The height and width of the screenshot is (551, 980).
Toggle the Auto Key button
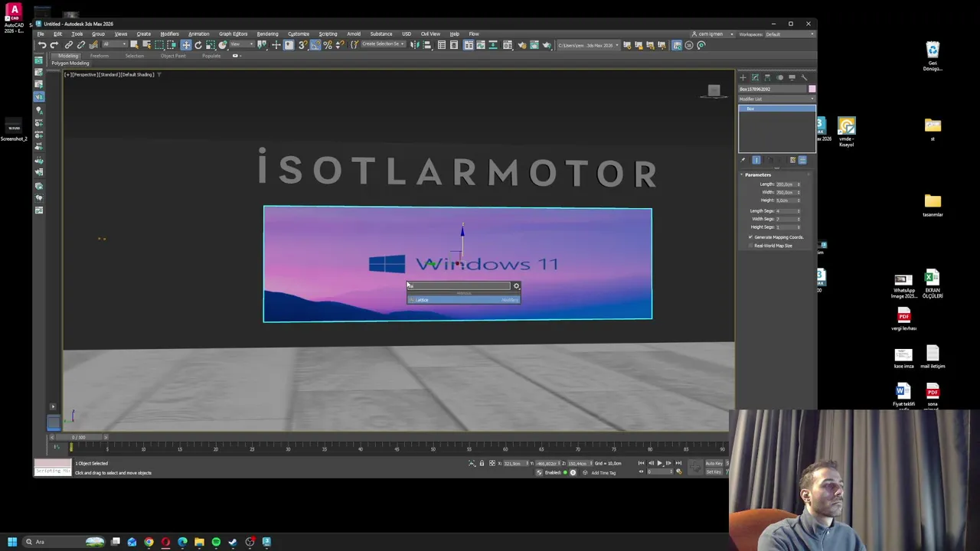[714, 463]
